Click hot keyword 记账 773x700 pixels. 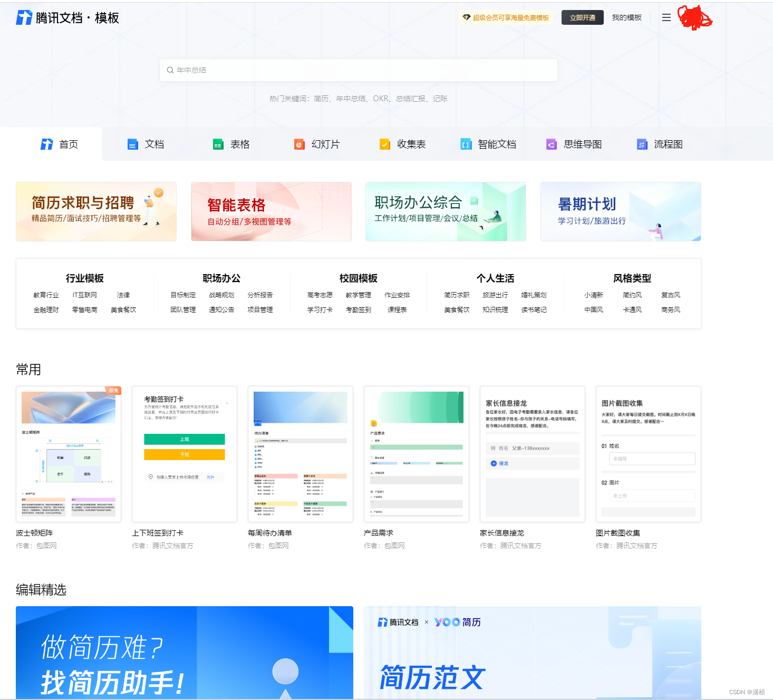pos(440,99)
